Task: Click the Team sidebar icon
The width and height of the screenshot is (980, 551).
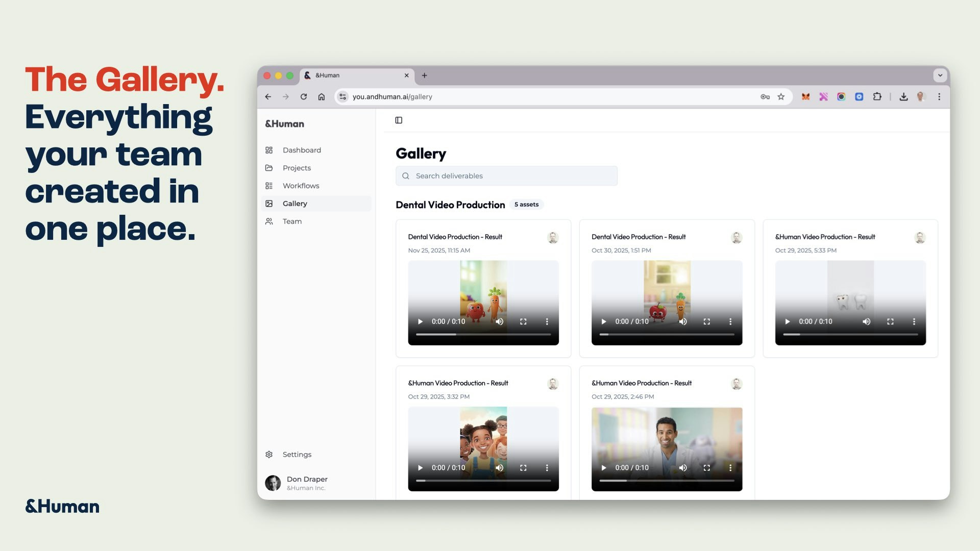Action: (x=269, y=221)
